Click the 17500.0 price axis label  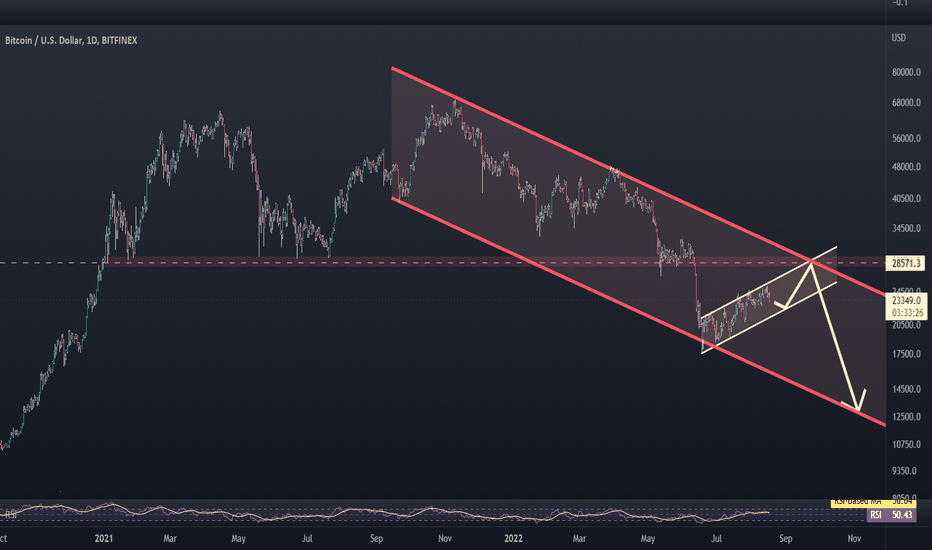(x=906, y=354)
